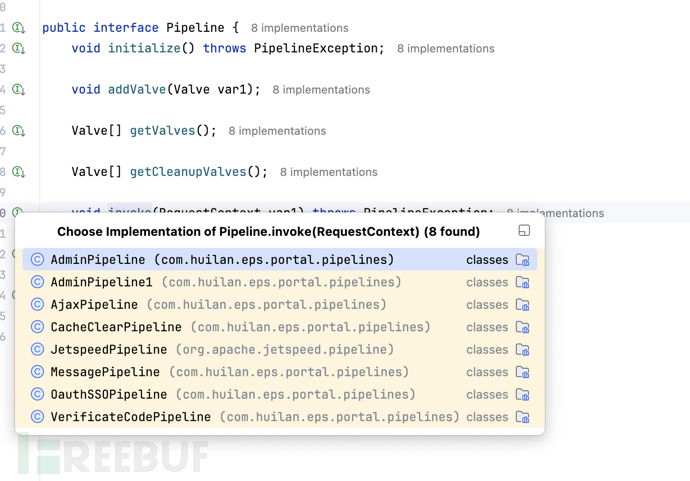This screenshot has width=690, height=481.
Task: Click the classes folder icon on VerificateCodePipeline row
Action: 522,417
